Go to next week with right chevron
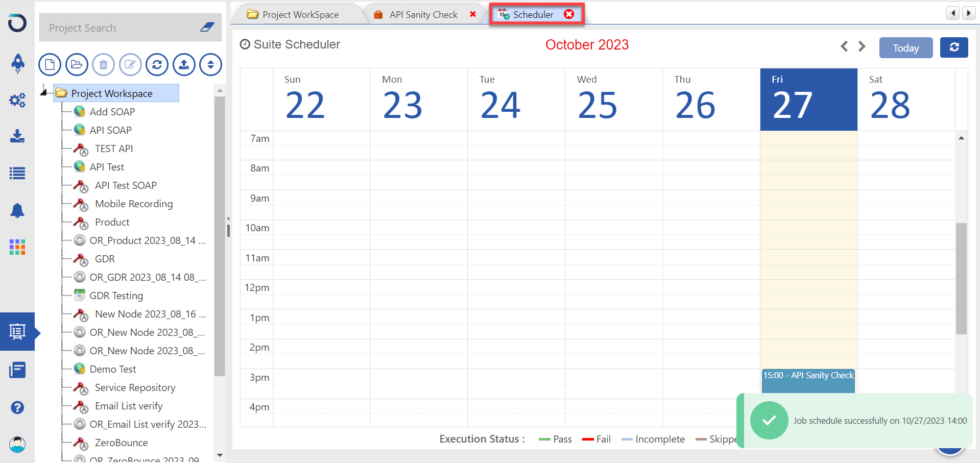980x463 pixels. [x=862, y=46]
